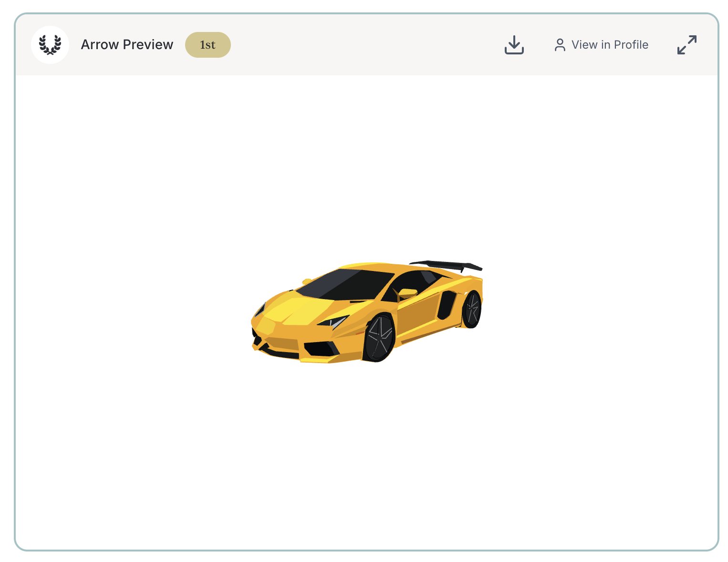
Task: Click the laurel wreath award icon
Action: (x=50, y=45)
